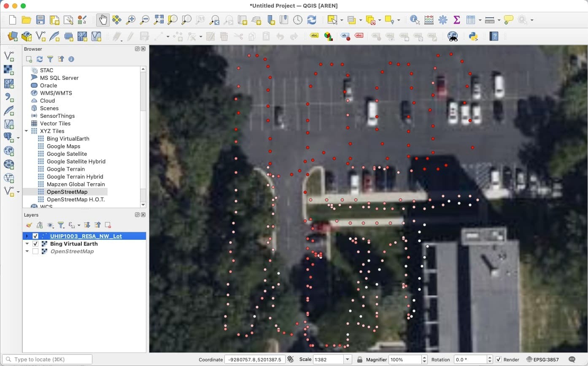This screenshot has width=588, height=366.
Task: Toggle the Render checkbox in status bar
Action: pyautogui.click(x=499, y=360)
